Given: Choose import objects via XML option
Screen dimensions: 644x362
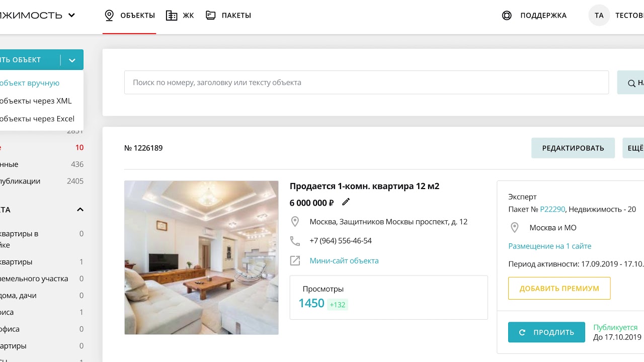Looking at the screenshot, I should pos(36,101).
